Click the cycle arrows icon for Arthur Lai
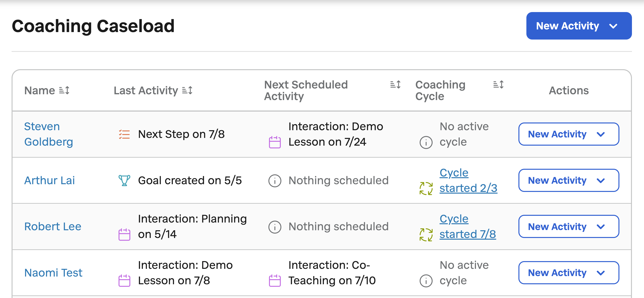The width and height of the screenshot is (644, 298). 426,188
